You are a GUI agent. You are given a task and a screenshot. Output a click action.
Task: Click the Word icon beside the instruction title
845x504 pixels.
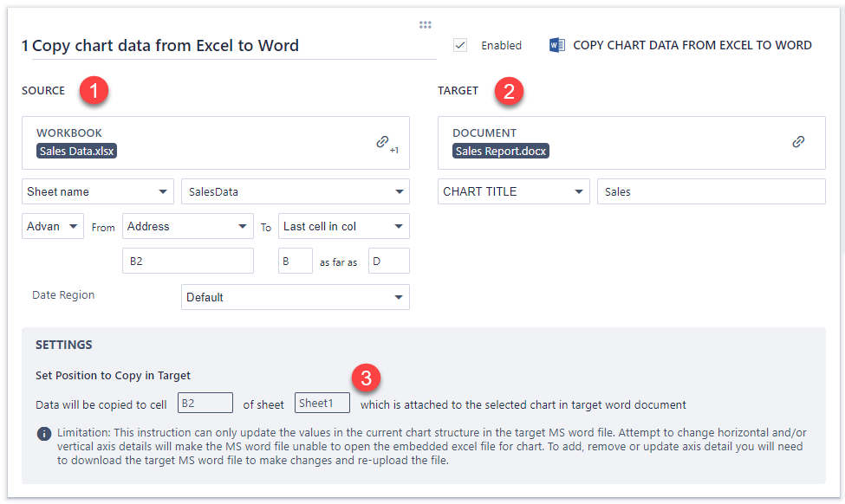pyautogui.click(x=557, y=45)
